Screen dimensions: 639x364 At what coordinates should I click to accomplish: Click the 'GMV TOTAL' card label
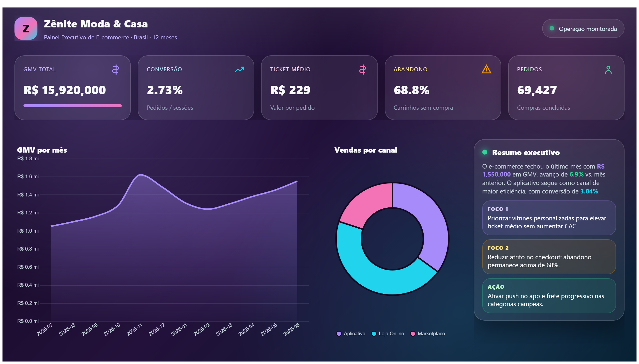click(x=39, y=69)
